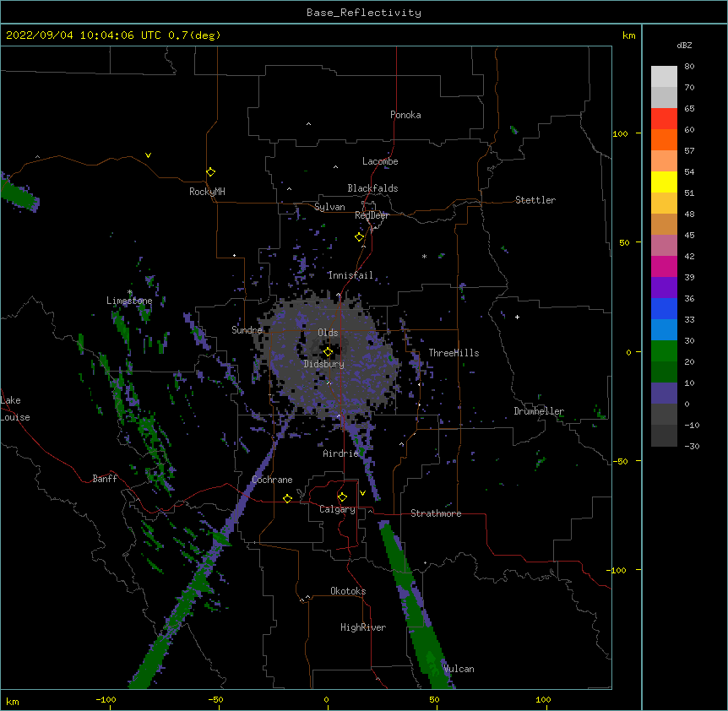This screenshot has width=728, height=711.
Task: Select the Innisfail label
Action: [350, 275]
